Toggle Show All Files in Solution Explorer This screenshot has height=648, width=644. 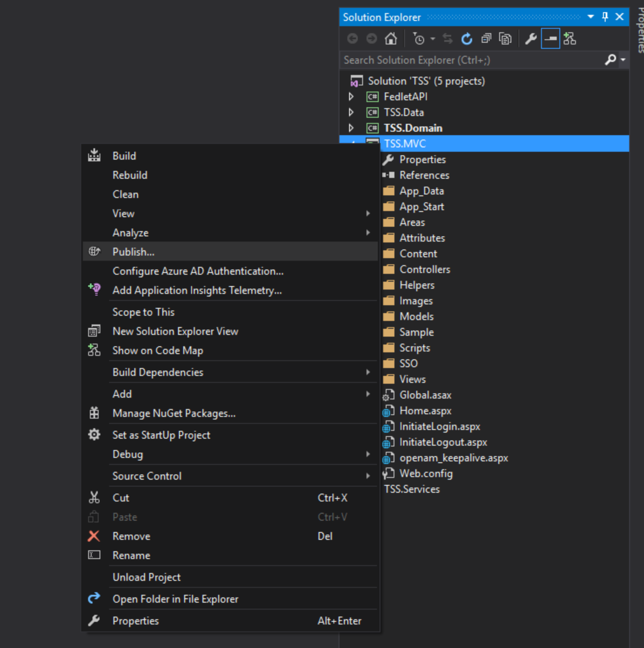click(505, 39)
